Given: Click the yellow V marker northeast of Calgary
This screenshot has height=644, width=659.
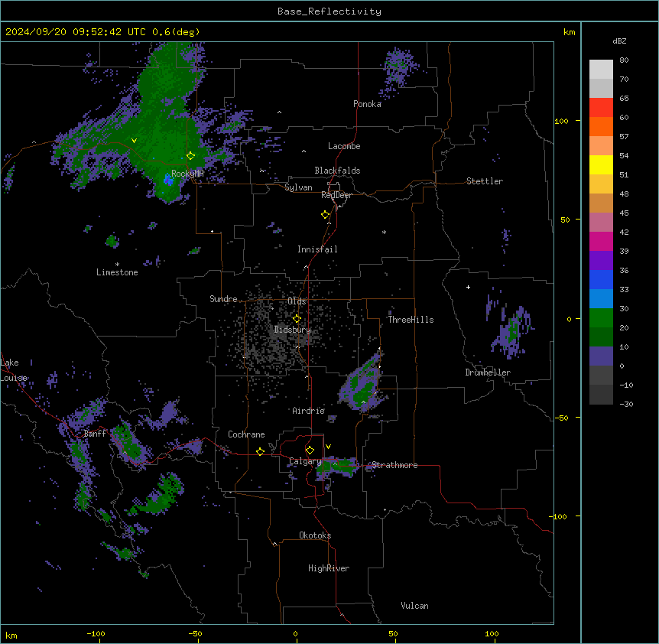Looking at the screenshot, I should (x=328, y=447).
